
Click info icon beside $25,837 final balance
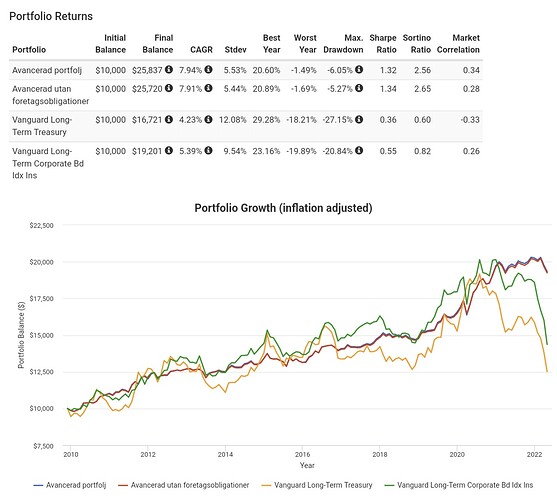click(169, 70)
